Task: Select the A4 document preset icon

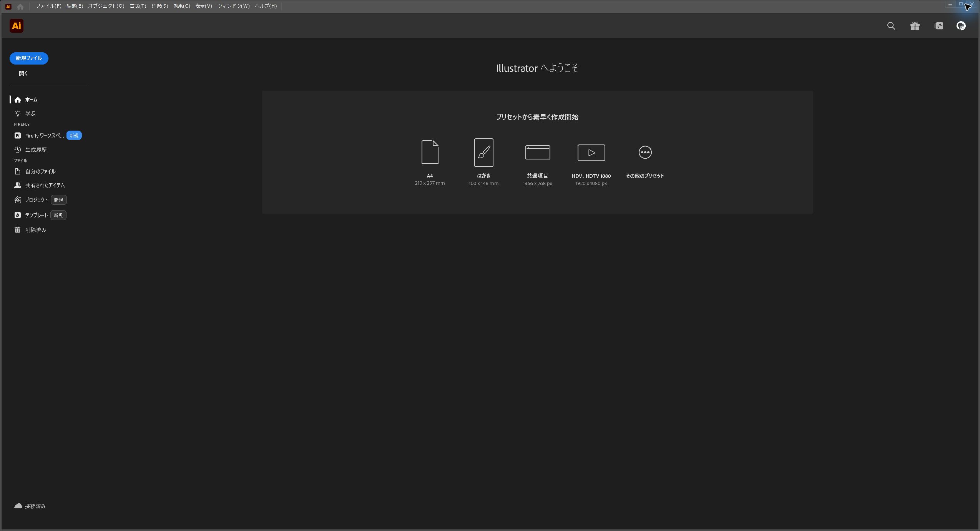Action: (430, 152)
